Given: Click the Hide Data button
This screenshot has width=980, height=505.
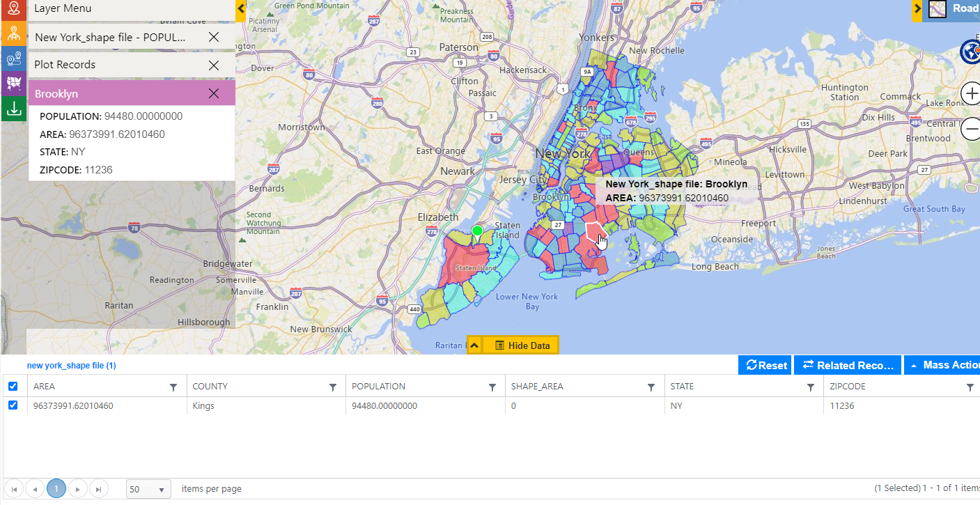Looking at the screenshot, I should click(521, 345).
